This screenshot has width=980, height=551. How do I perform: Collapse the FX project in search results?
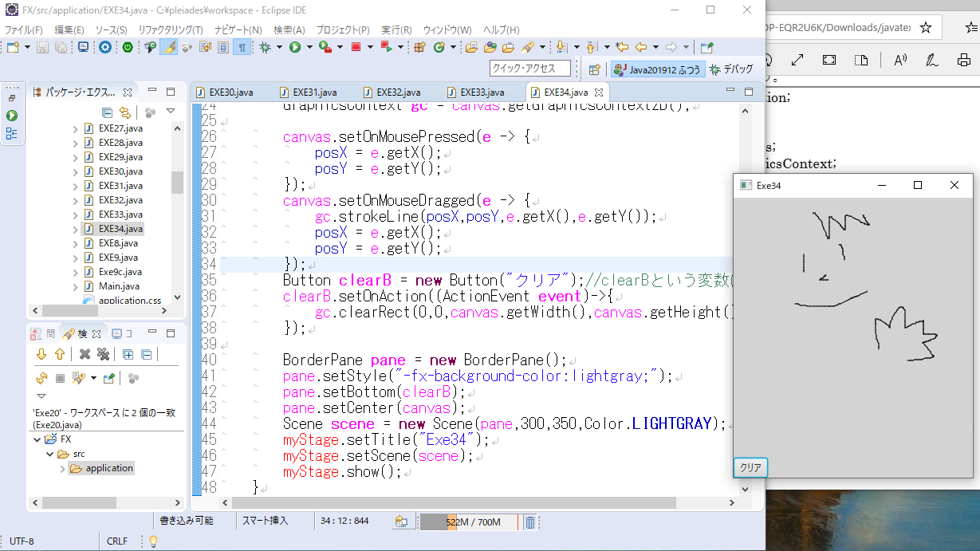pos(37,439)
